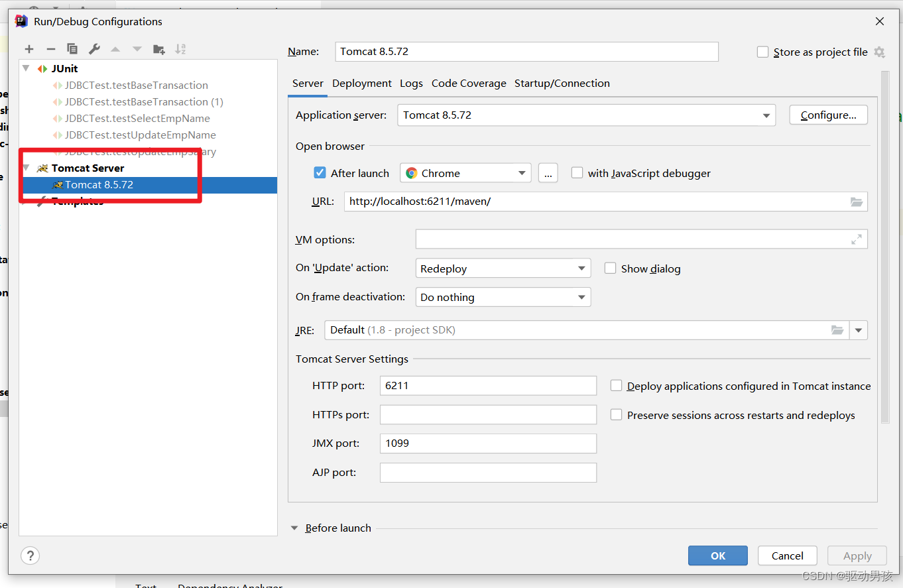903x588 pixels.
Task: Copy the selected configuration
Action: coord(72,49)
